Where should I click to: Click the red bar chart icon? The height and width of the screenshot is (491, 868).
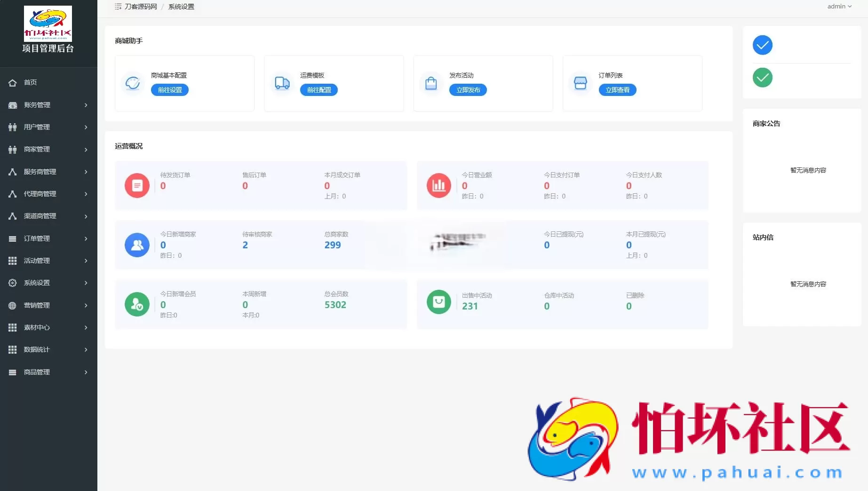[x=438, y=185]
